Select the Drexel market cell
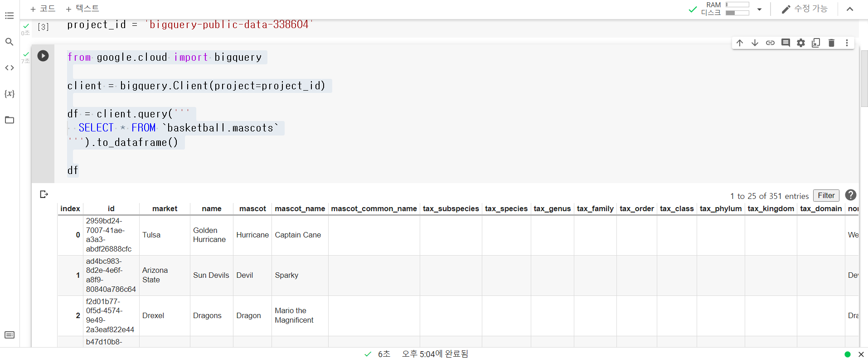Viewport: 868px width, 358px height. [165, 315]
